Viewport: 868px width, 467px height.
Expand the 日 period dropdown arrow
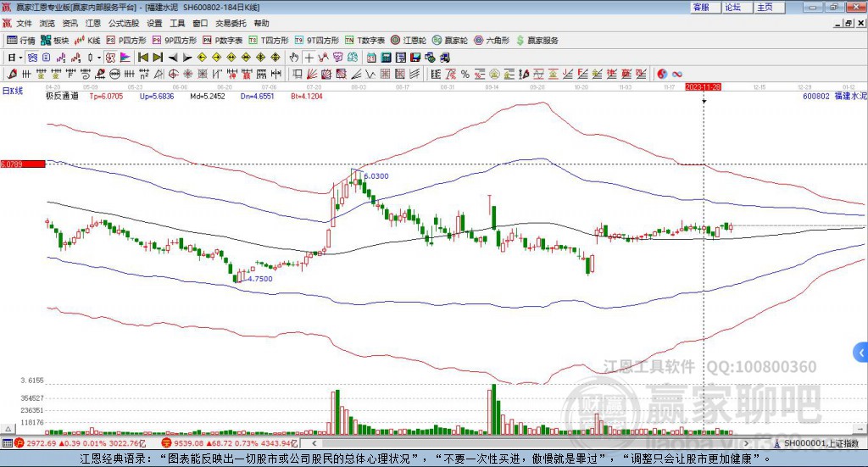click(x=20, y=58)
